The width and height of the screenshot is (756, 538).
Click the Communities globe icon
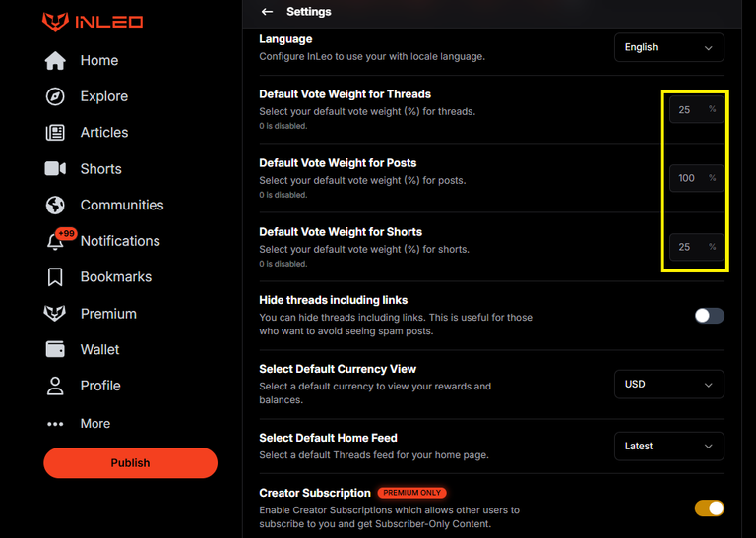(55, 205)
